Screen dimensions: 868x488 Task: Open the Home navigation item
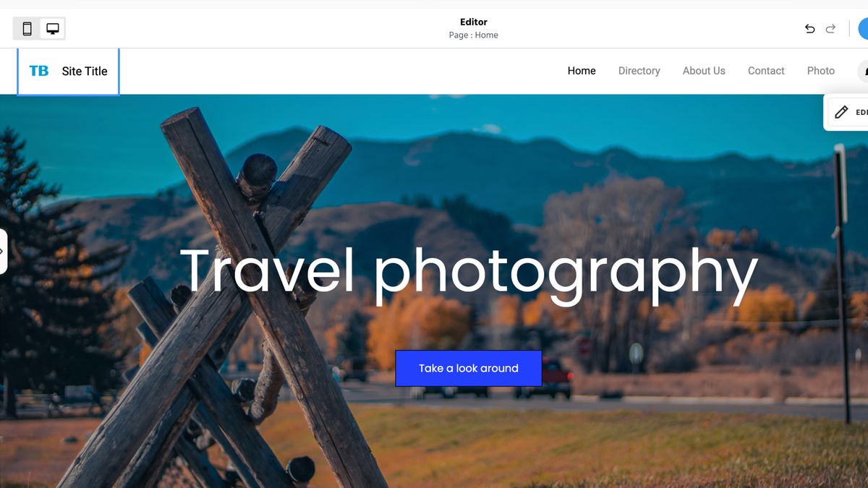582,71
